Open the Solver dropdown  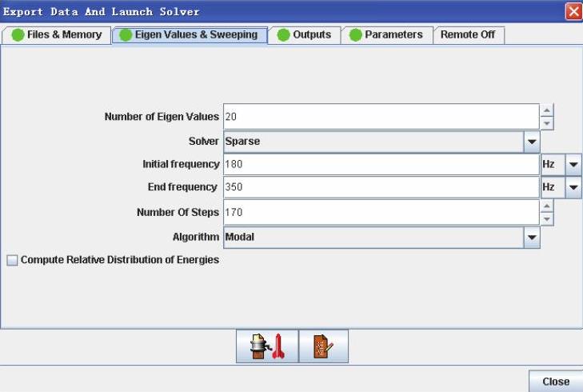(532, 142)
